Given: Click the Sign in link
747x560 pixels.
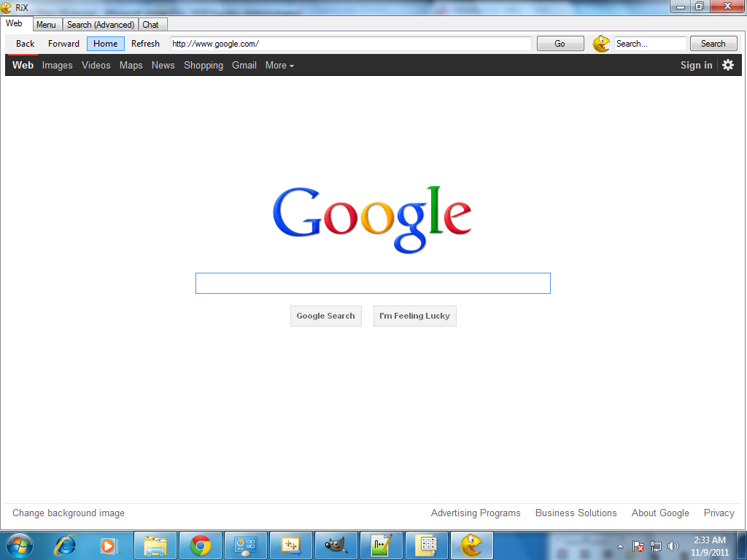Looking at the screenshot, I should pyautogui.click(x=697, y=65).
